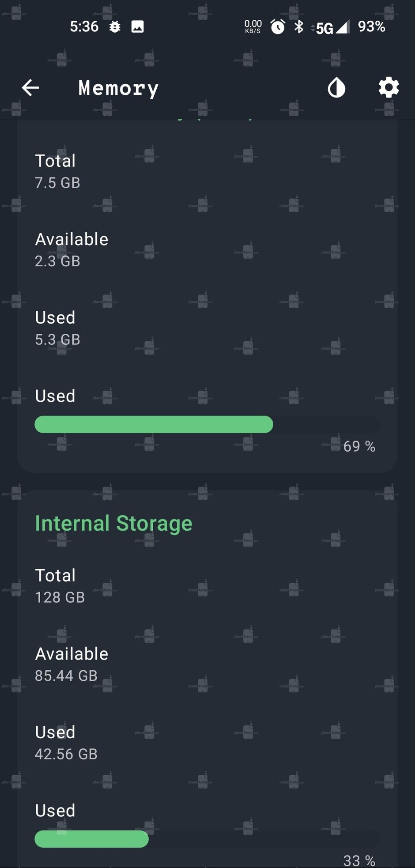This screenshot has width=415, height=868.
Task: Tap the bug icon in status bar
Action: tap(115, 27)
